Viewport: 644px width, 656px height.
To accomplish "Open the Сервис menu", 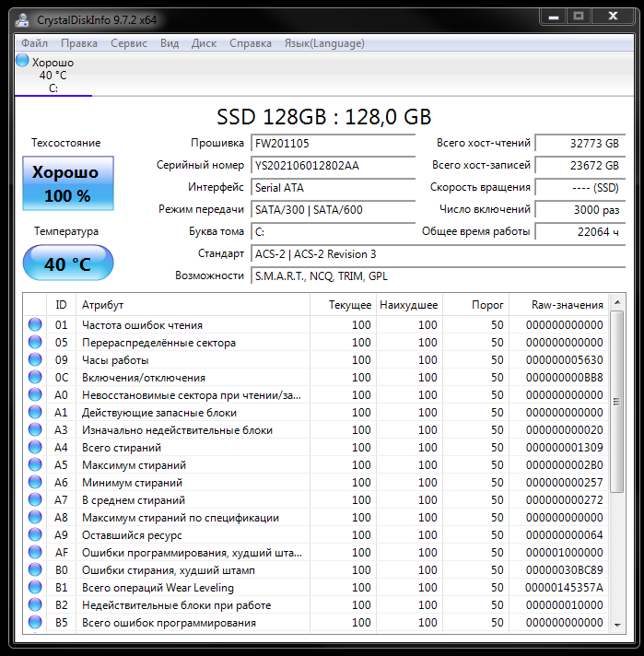I will (128, 43).
